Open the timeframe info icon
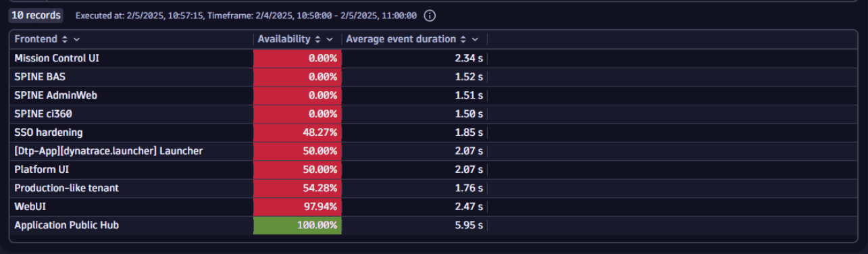 tap(430, 15)
